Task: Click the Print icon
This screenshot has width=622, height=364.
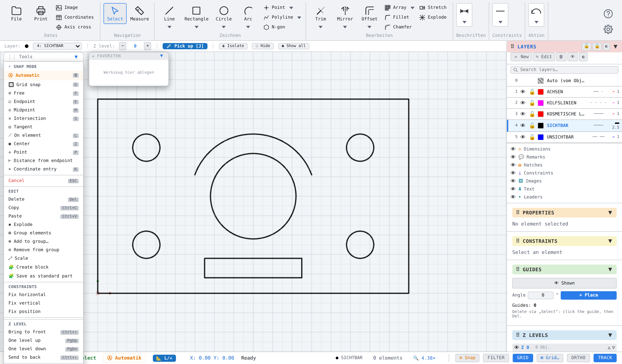Action: coord(41,14)
